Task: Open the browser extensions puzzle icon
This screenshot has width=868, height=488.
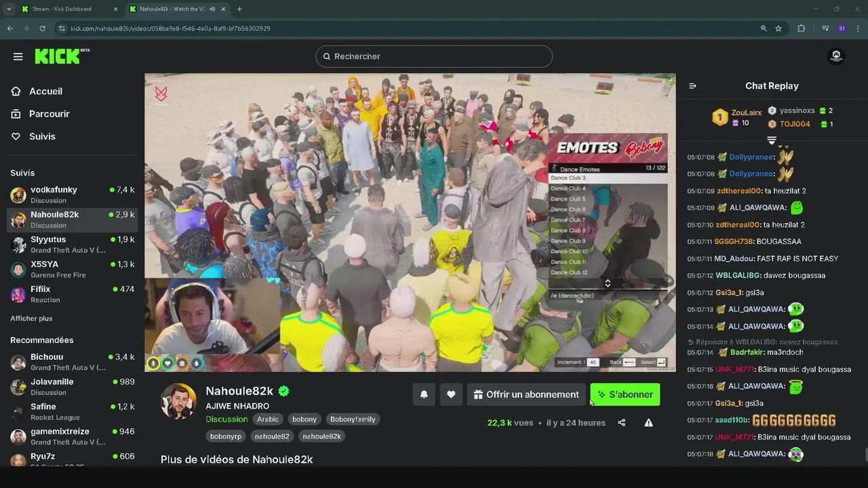Action: pos(802,28)
